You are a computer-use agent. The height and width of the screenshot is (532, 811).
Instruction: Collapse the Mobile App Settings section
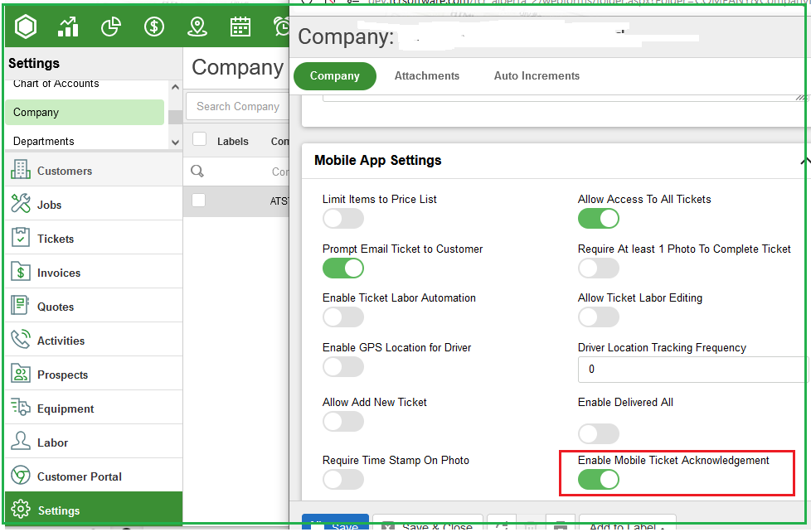805,162
